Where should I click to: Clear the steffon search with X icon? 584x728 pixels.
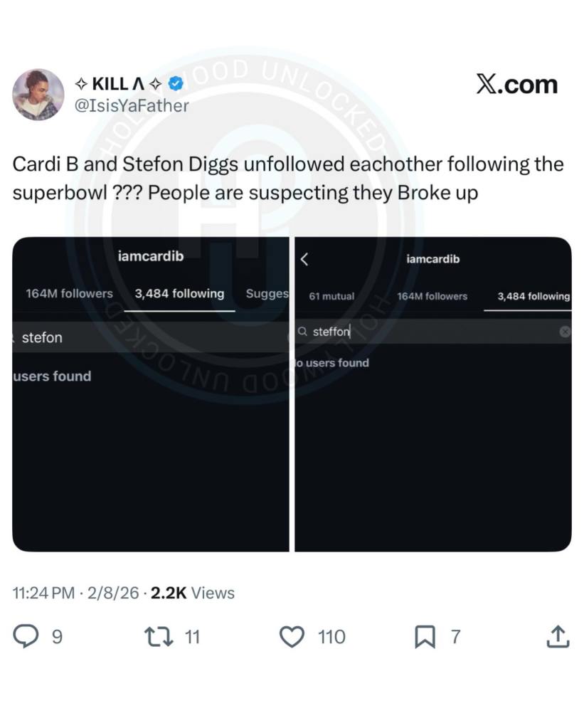[x=565, y=332]
